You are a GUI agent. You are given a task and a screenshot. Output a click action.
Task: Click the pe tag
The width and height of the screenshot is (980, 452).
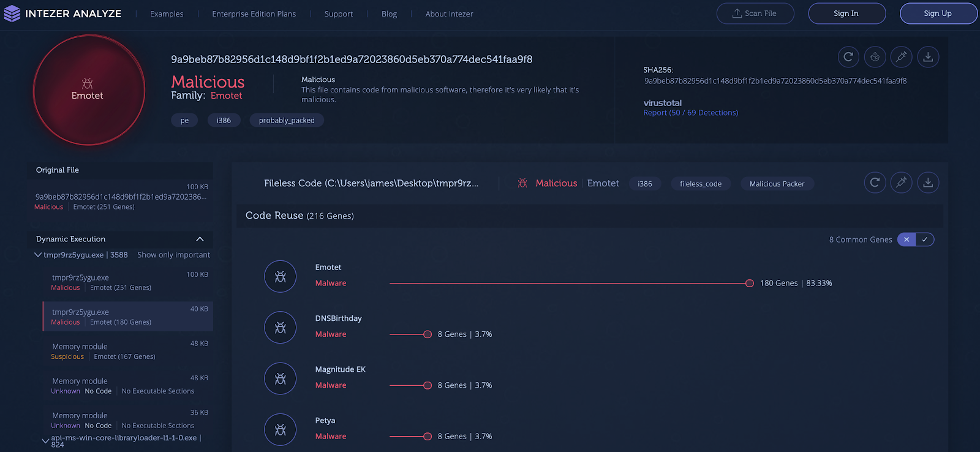(184, 121)
